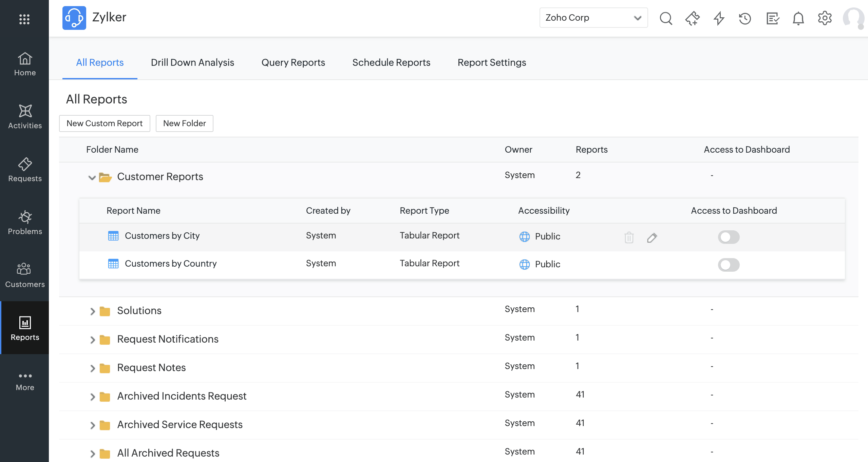Image resolution: width=868 pixels, height=462 pixels.
Task: Open the settings gear icon
Action: (x=825, y=18)
